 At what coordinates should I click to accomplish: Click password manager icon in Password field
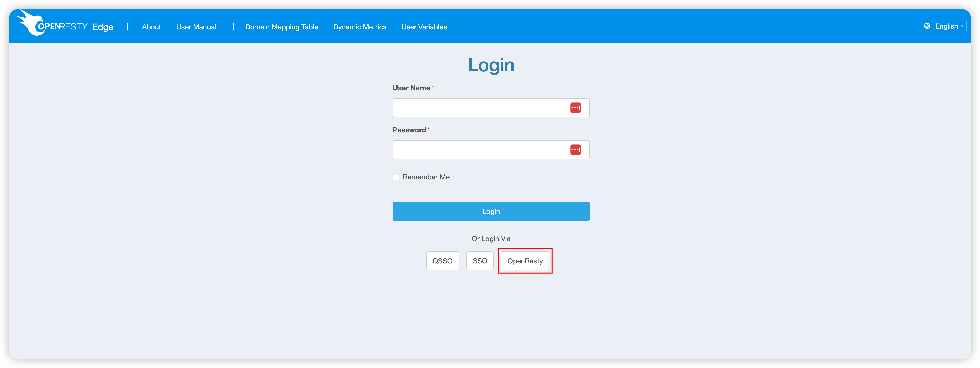[x=575, y=150]
